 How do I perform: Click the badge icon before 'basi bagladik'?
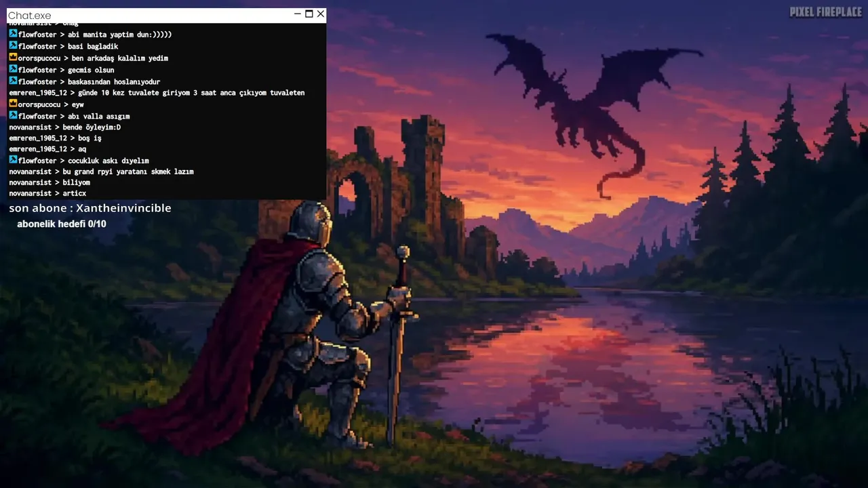point(13,45)
